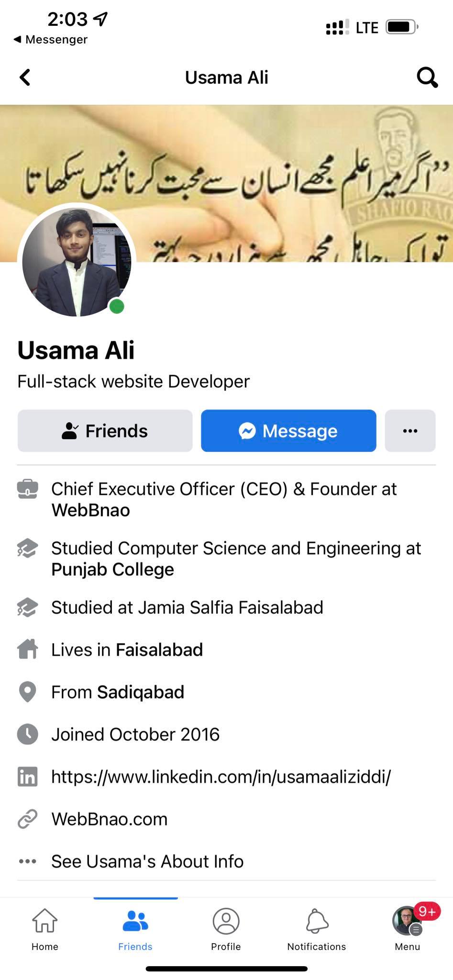Image resolution: width=453 pixels, height=980 pixels.
Task: Open the linkedin.com/in/usamaaliziddi link
Action: [221, 777]
